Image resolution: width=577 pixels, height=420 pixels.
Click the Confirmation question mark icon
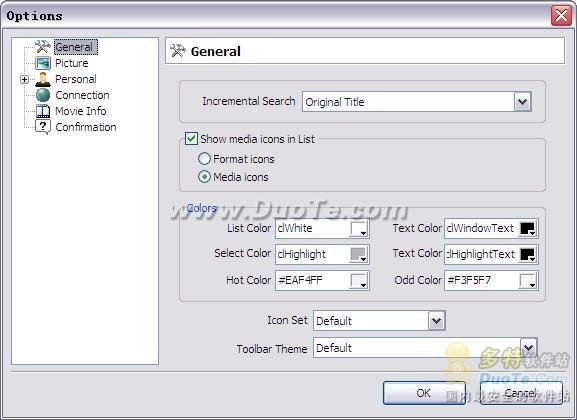[x=43, y=127]
